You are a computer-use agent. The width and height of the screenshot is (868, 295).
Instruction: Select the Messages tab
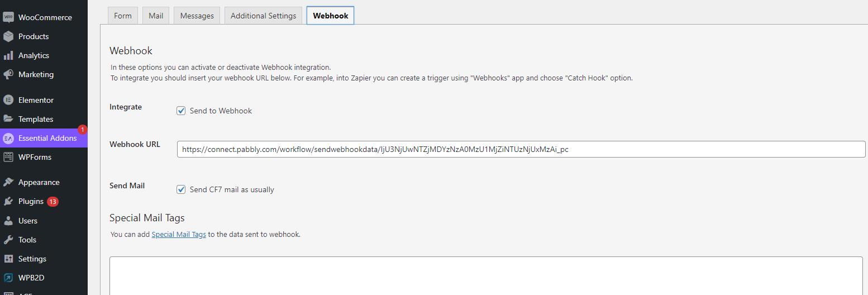point(197,16)
